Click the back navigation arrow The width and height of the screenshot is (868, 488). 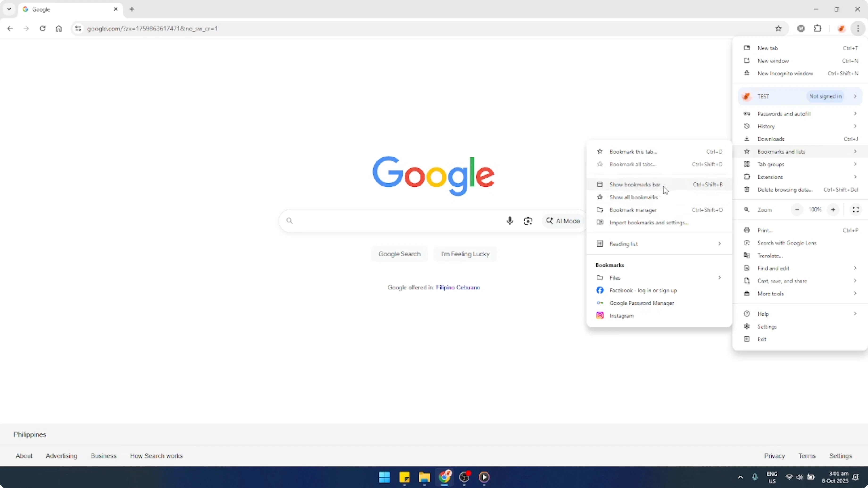tap(10, 29)
